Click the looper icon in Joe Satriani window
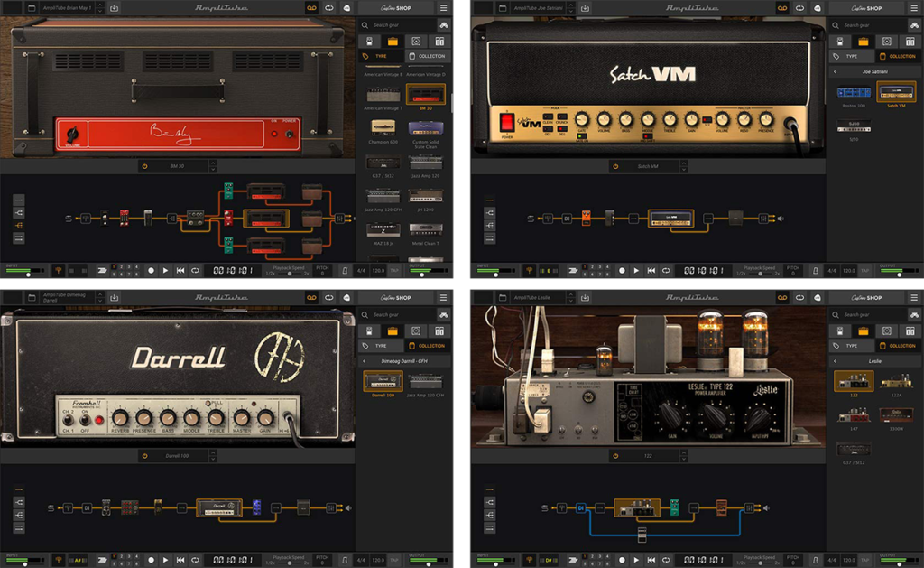Viewport: 924px width, 568px height. coord(799,8)
